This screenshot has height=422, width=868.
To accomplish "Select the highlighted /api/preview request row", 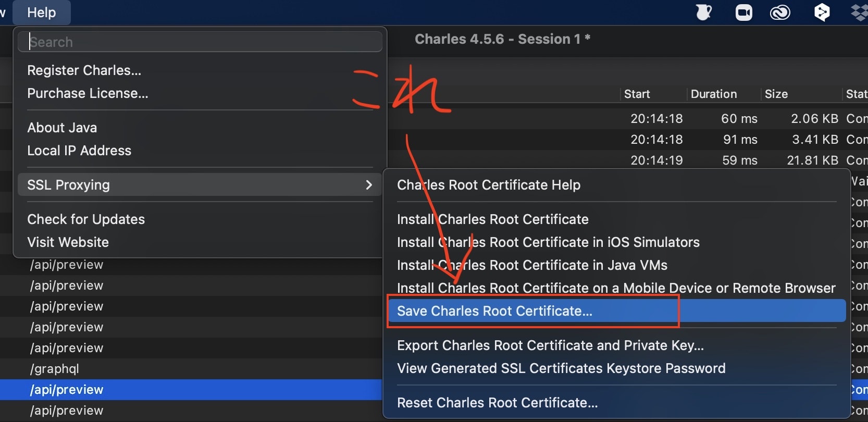I will (x=191, y=390).
